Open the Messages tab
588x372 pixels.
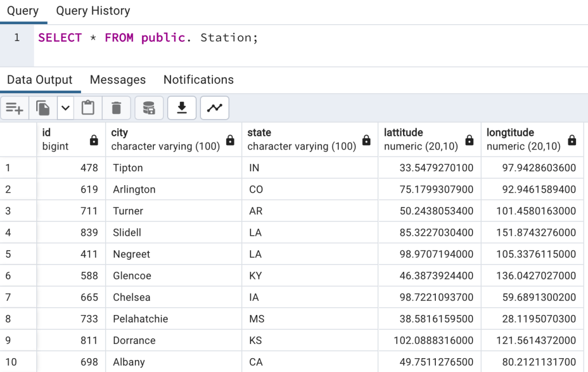pyautogui.click(x=118, y=79)
